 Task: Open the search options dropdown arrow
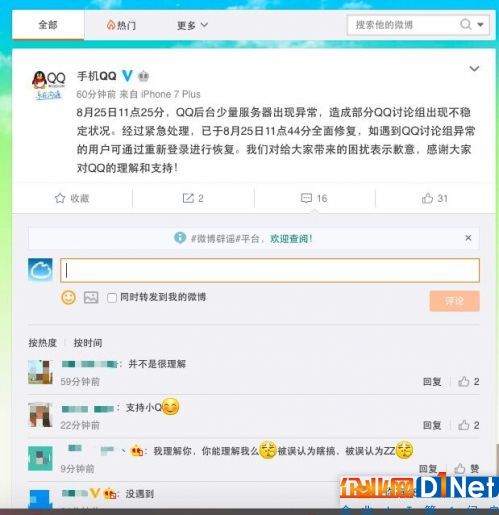(480, 24)
